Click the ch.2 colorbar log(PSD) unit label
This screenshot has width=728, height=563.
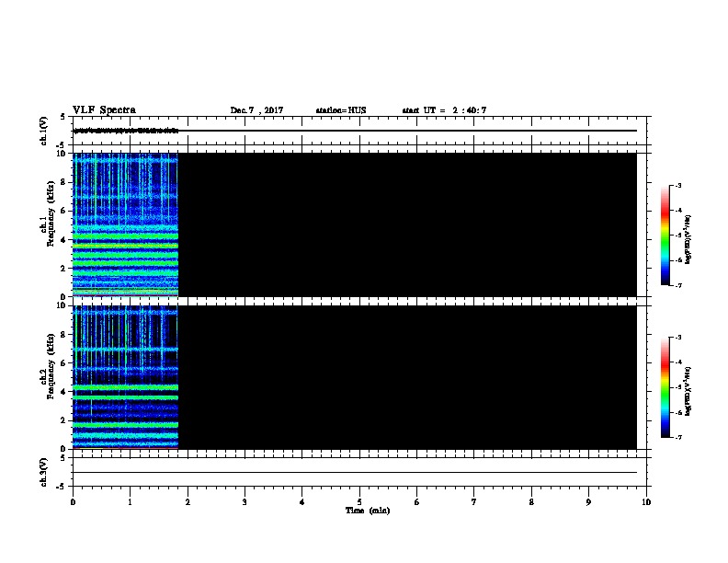688,391
